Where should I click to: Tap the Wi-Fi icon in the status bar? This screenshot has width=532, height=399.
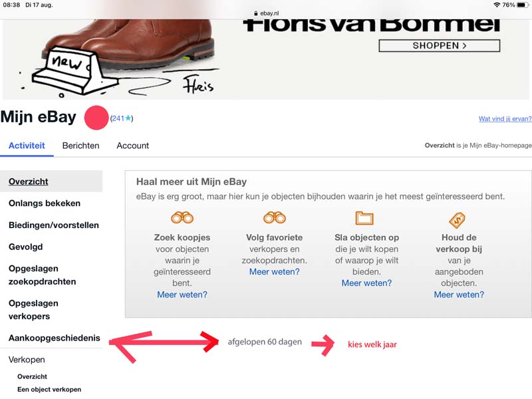click(x=497, y=5)
